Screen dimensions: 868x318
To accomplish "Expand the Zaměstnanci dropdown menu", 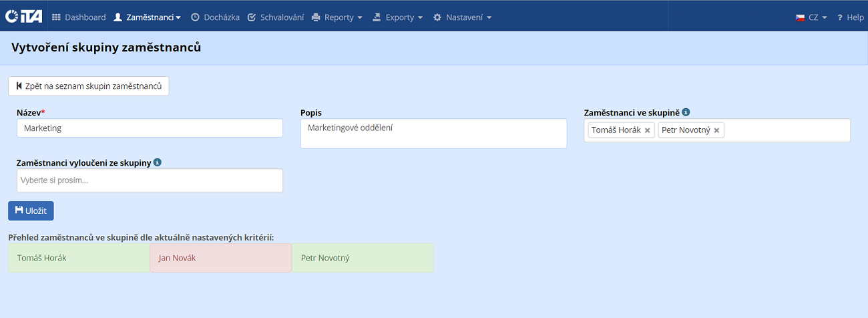I will tap(148, 17).
